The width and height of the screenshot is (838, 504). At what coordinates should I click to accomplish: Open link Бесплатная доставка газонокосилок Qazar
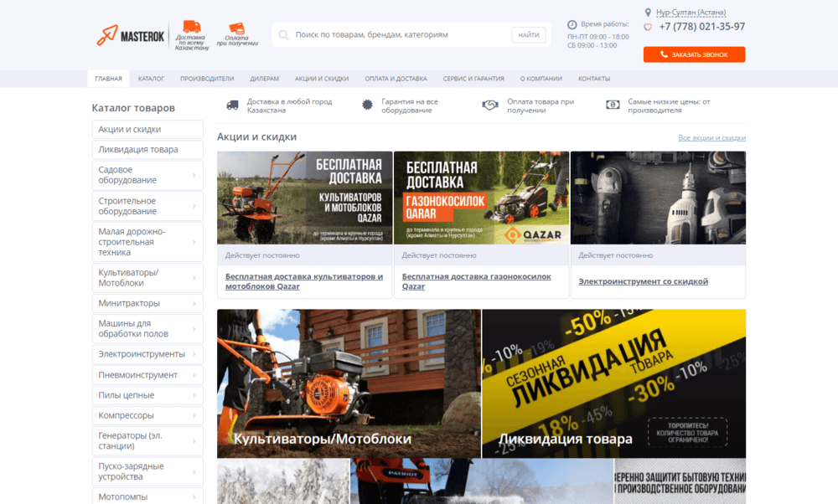[x=476, y=281]
